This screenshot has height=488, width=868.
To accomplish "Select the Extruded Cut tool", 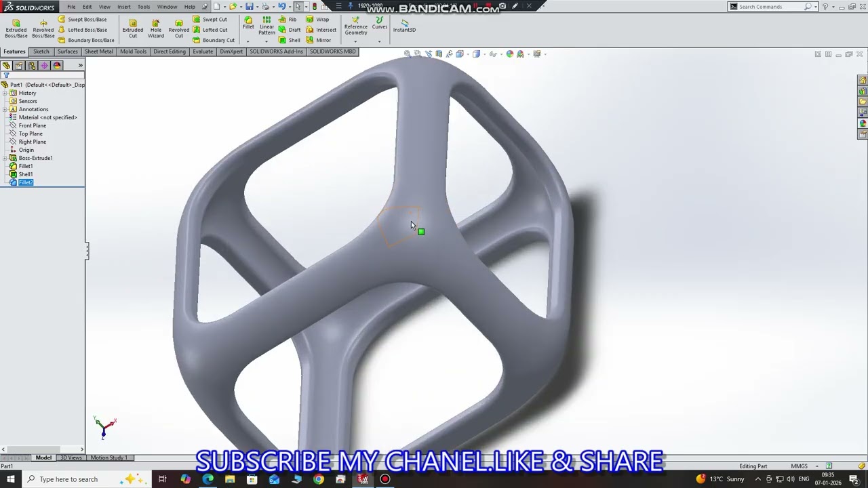I will (x=133, y=28).
